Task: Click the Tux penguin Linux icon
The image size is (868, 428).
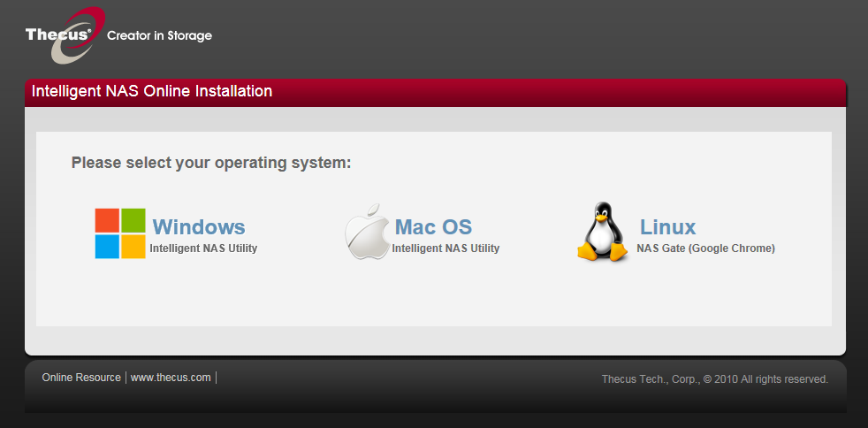Action: tap(602, 232)
